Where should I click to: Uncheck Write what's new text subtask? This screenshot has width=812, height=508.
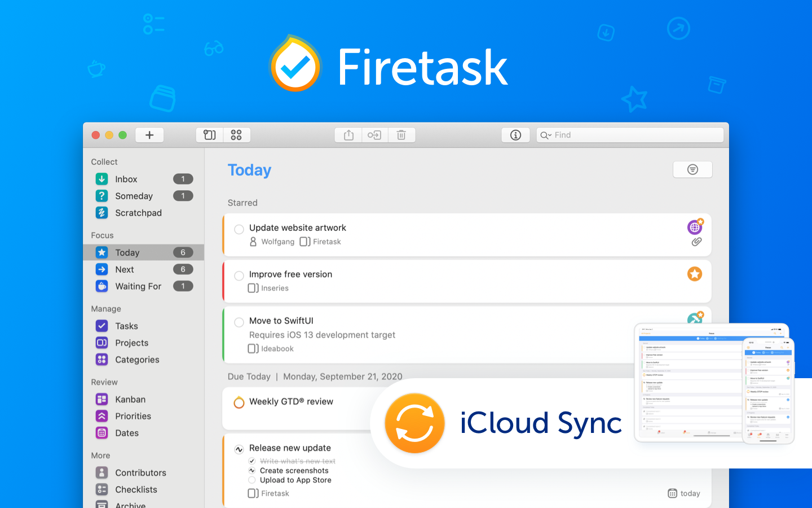coord(252,461)
